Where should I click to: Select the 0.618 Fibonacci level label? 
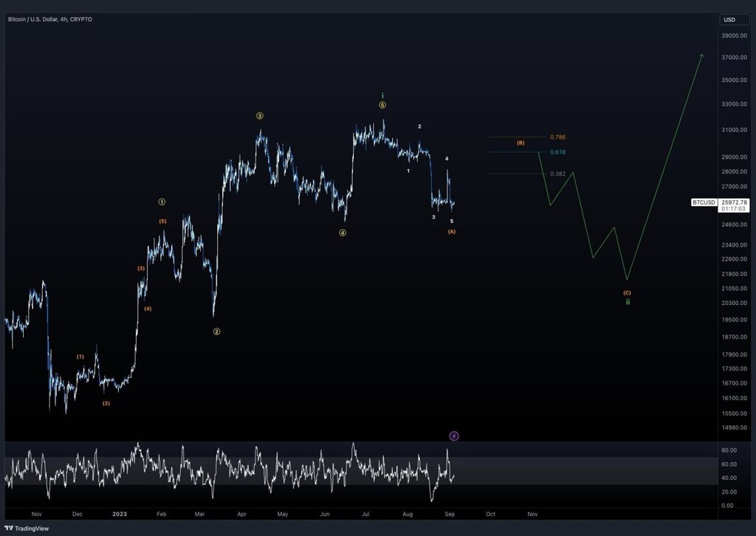(558, 152)
